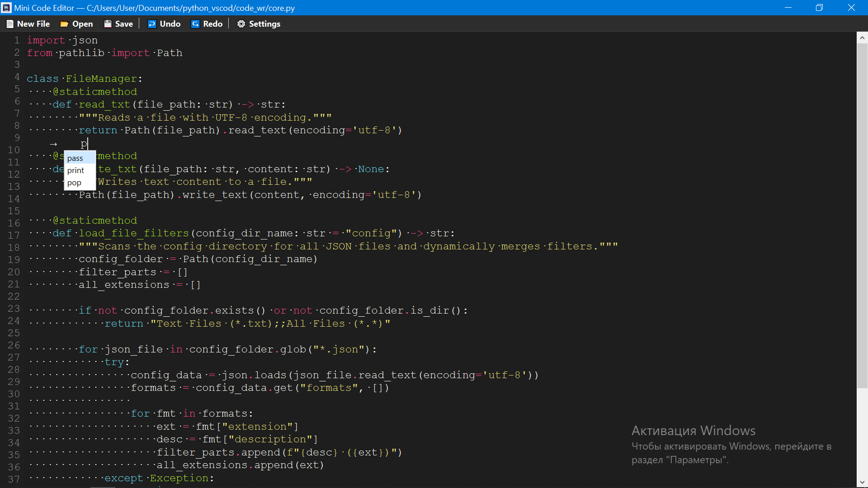
Task: Create a new file via New File label
Action: (33, 24)
